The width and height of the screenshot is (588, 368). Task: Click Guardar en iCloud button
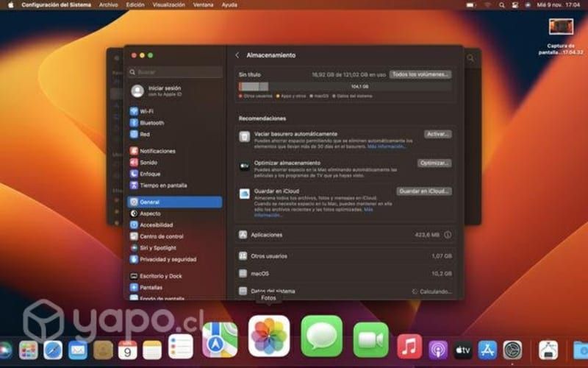[424, 191]
